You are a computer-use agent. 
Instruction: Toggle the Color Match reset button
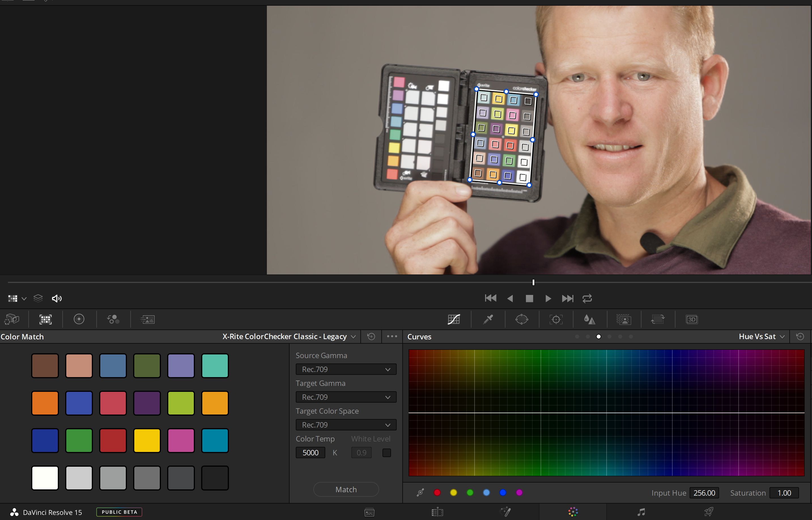371,336
